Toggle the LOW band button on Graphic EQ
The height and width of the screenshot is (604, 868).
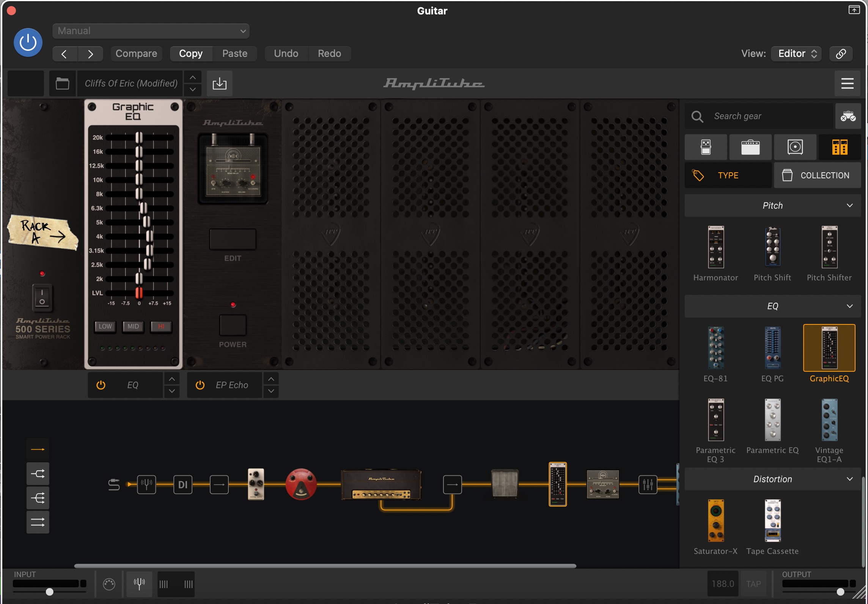pos(105,327)
